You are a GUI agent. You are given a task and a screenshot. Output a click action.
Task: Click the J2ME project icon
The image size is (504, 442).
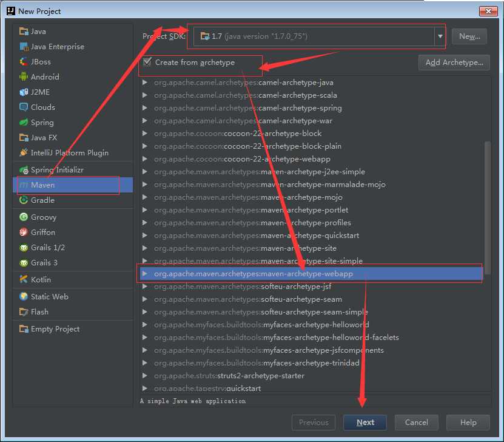pos(24,92)
